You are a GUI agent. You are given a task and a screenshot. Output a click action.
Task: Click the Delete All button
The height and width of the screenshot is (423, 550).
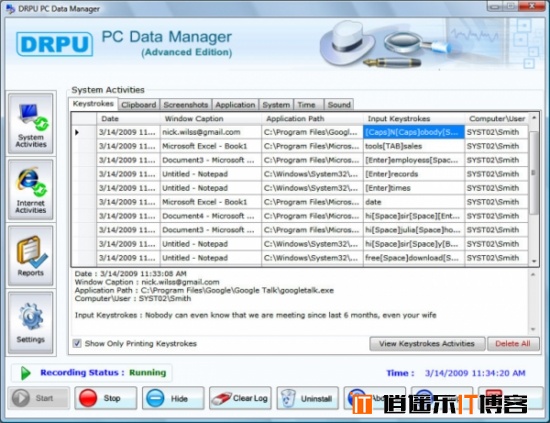513,344
